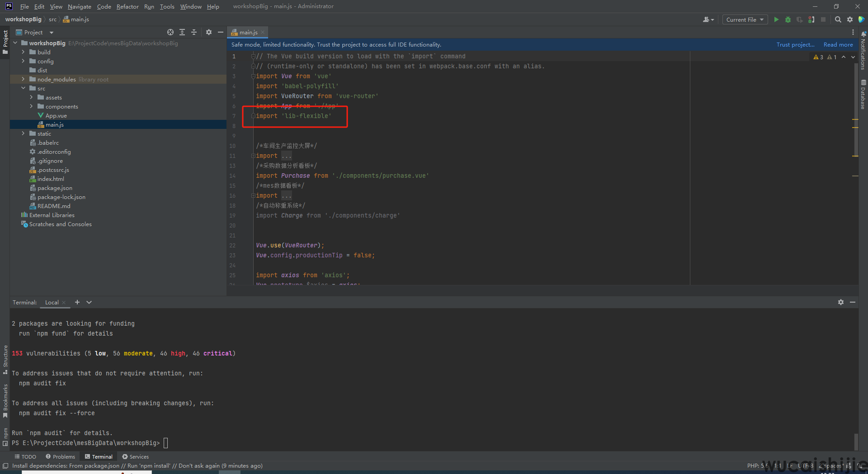Expand the config folder
The width and height of the screenshot is (868, 474).
point(23,61)
